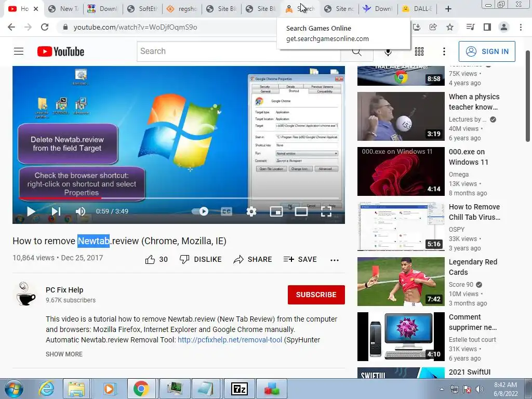Open Windows Start menu
This screenshot has width=532, height=399.
coord(14,389)
